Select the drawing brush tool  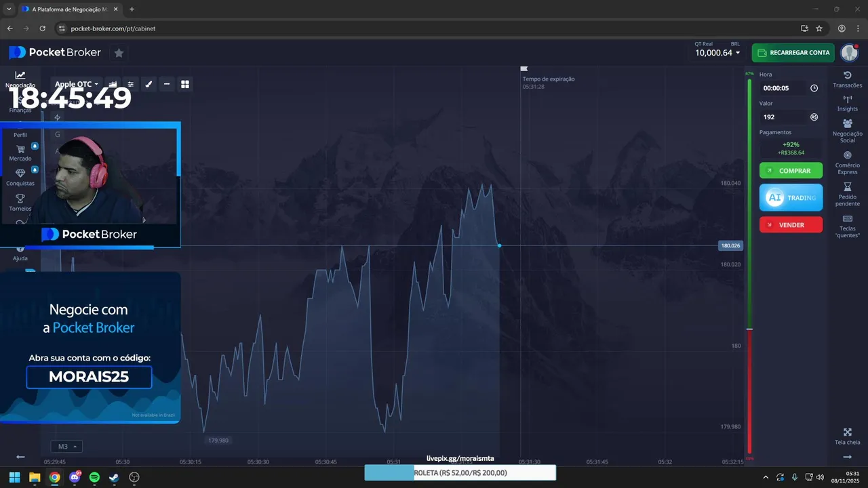[x=149, y=84]
